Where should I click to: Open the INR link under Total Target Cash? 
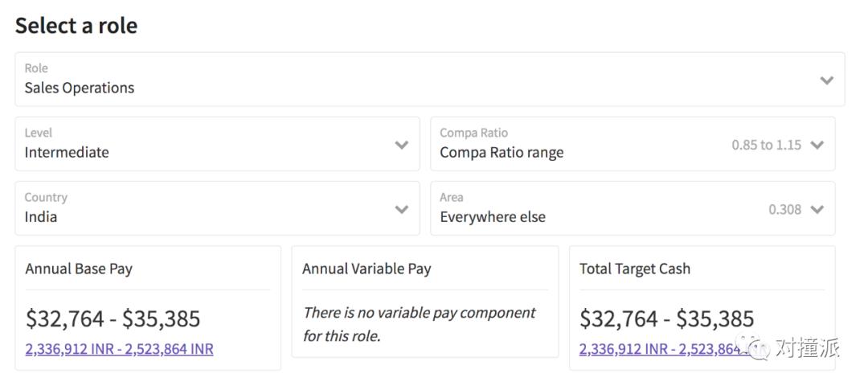[x=659, y=349]
